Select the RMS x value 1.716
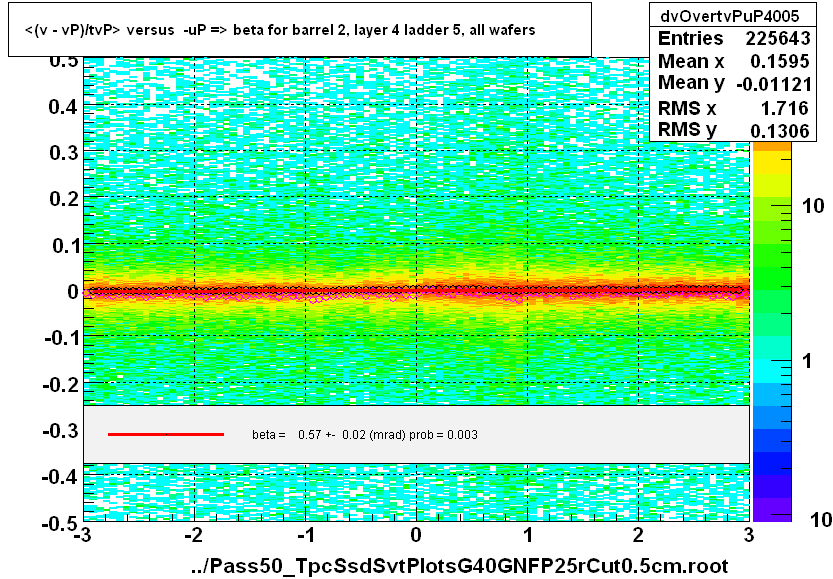The image size is (833, 579). click(785, 108)
